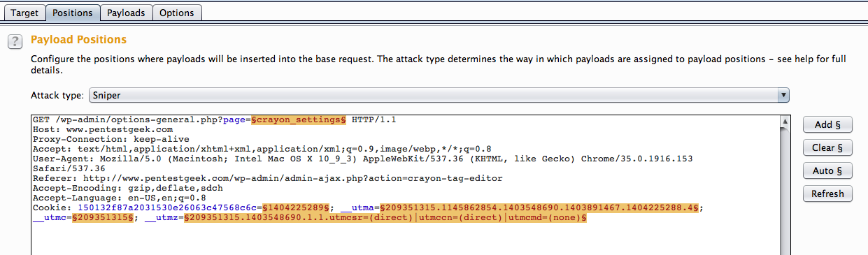868x255 pixels.
Task: Click the highlighted __utma payload value
Action: coord(539,207)
